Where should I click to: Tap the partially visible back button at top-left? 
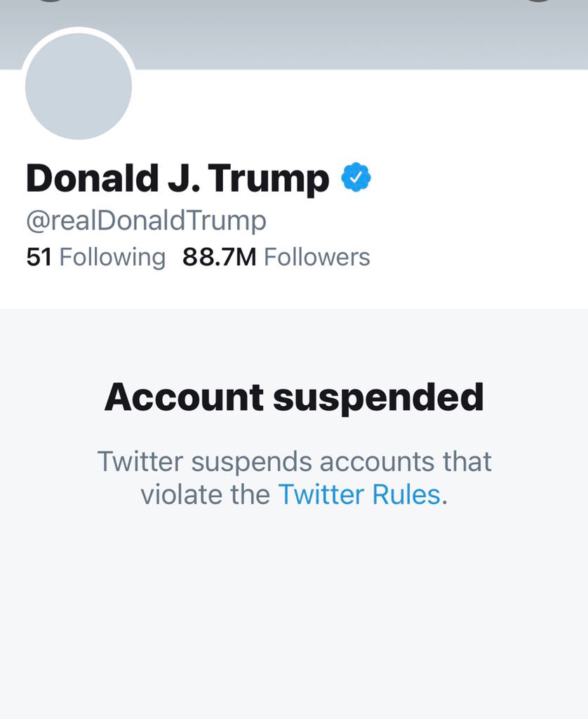point(49,1)
